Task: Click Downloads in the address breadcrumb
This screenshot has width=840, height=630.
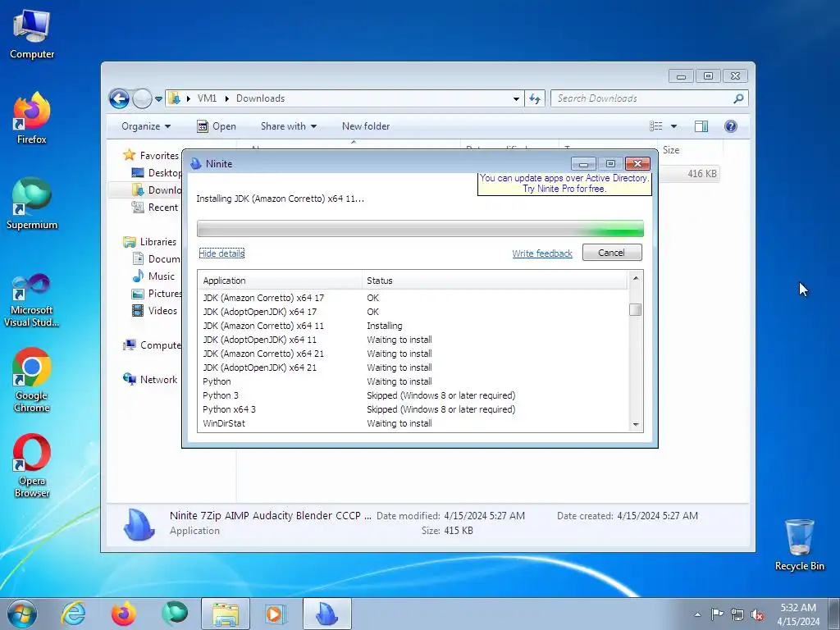Action: [260, 98]
